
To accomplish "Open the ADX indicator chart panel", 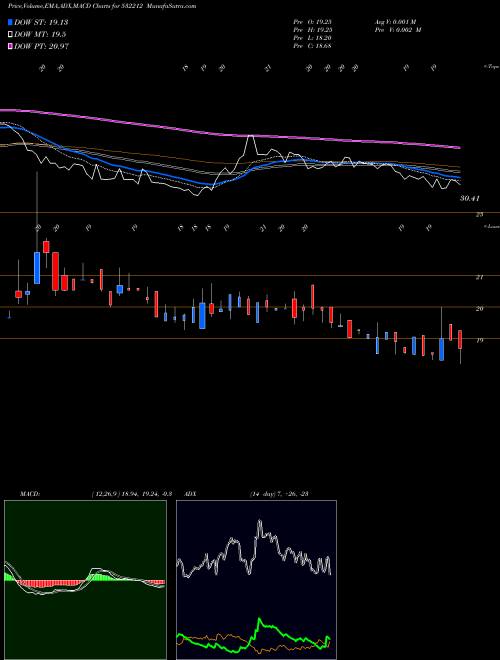I will (256, 580).
